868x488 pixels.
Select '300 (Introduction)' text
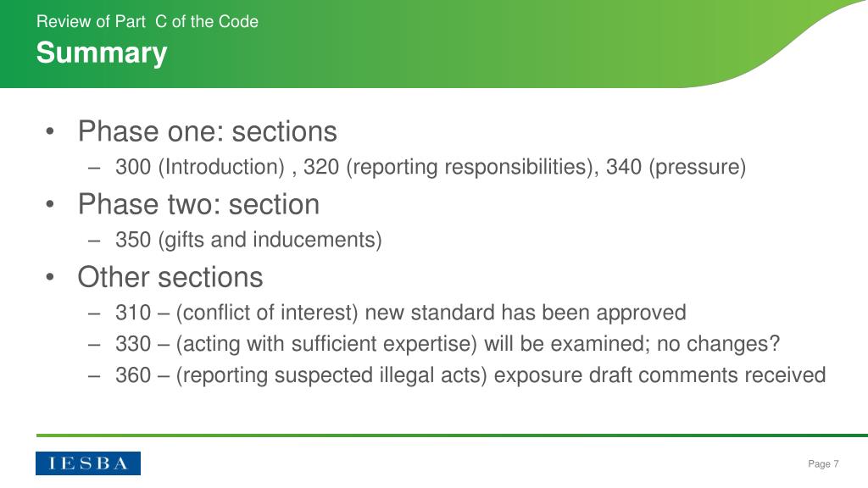point(200,167)
